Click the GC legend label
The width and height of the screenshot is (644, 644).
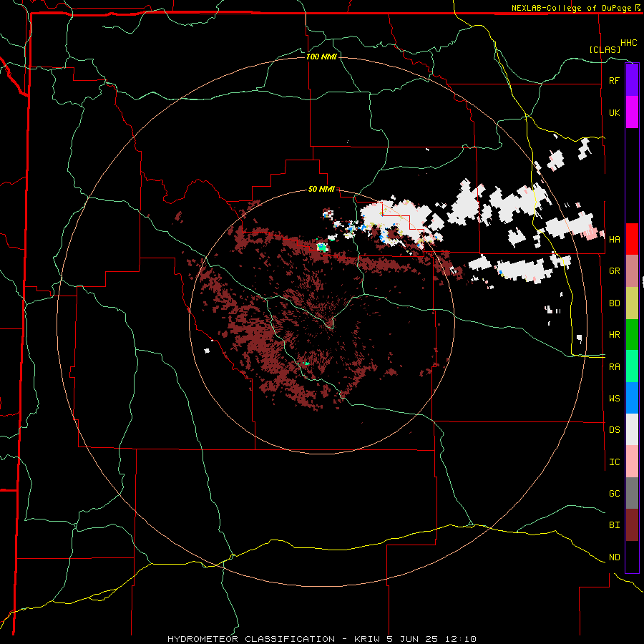coord(614,494)
